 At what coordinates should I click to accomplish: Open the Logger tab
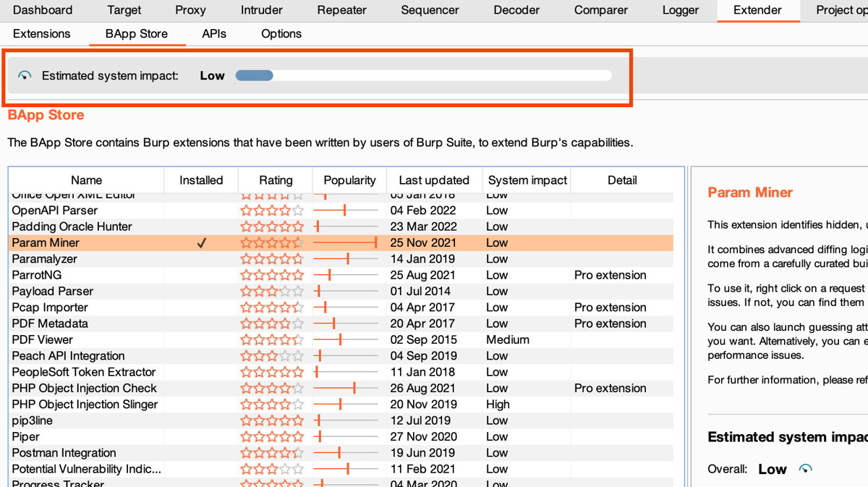point(681,10)
